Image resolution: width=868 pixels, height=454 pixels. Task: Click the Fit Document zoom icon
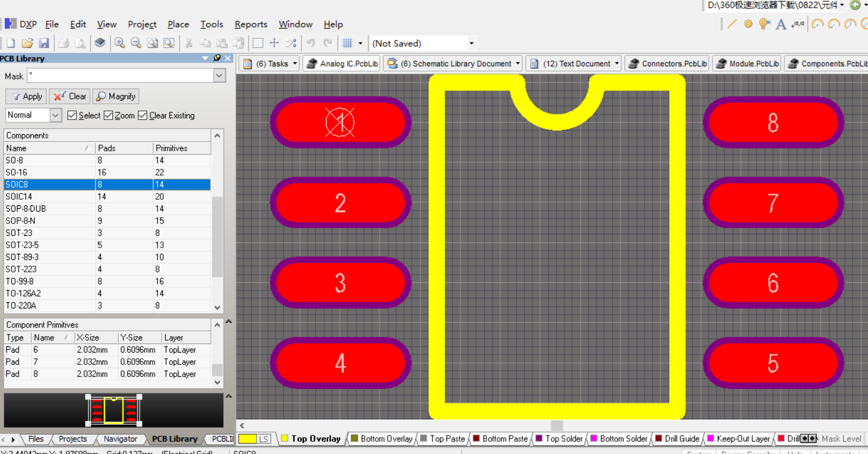pos(152,43)
